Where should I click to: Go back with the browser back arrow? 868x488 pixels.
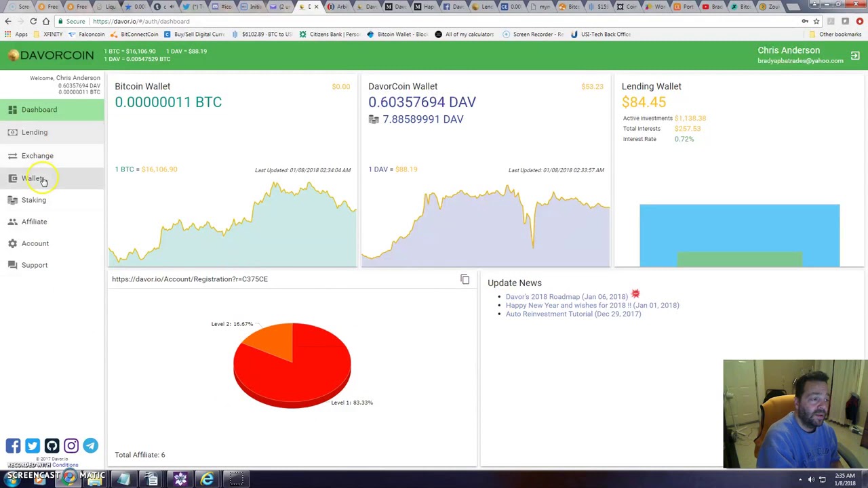tap(8, 21)
